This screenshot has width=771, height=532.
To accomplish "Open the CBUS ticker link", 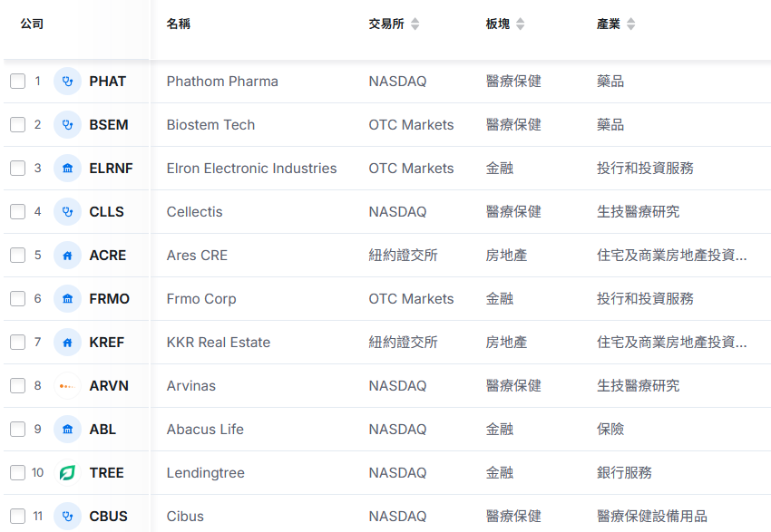I will 108,517.
